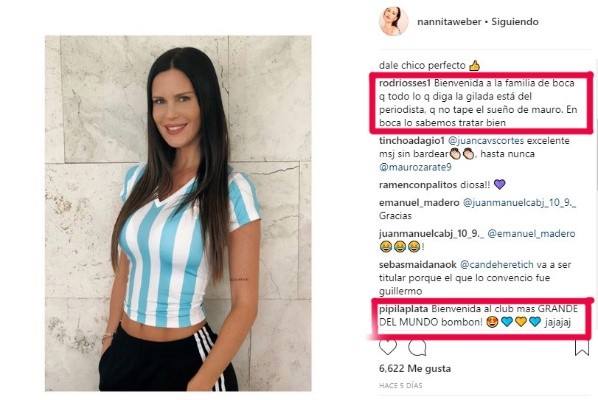
Task: Open the ramenconpalitos commenter profile
Action: 418,185
